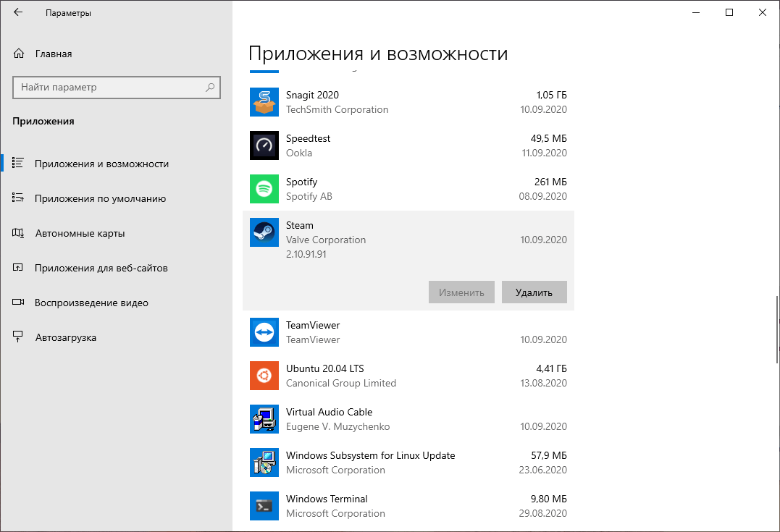Image resolution: width=780 pixels, height=532 pixels.
Task: Click the Windows Terminal app icon
Action: (x=264, y=506)
